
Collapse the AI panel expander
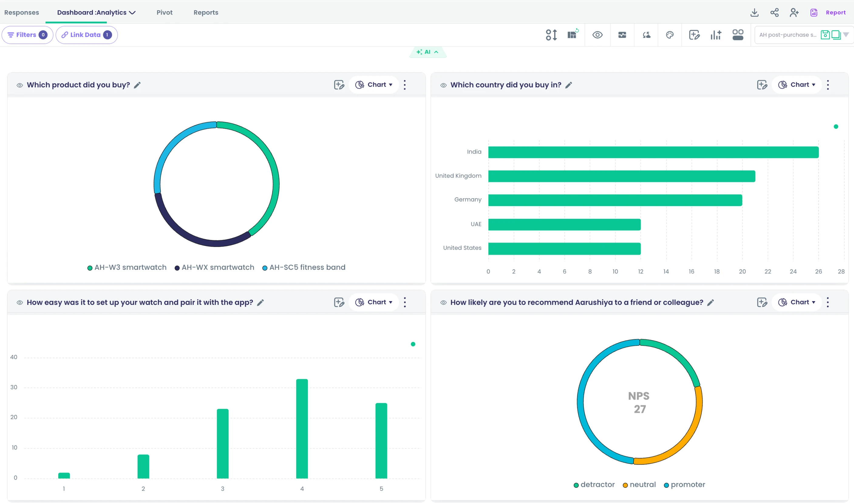[x=428, y=52]
